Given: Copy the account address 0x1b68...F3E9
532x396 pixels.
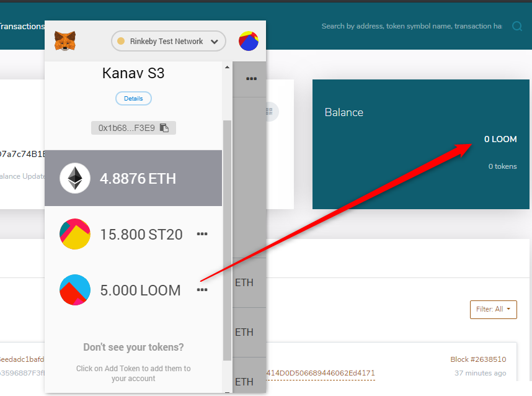Looking at the screenshot, I should point(162,127).
